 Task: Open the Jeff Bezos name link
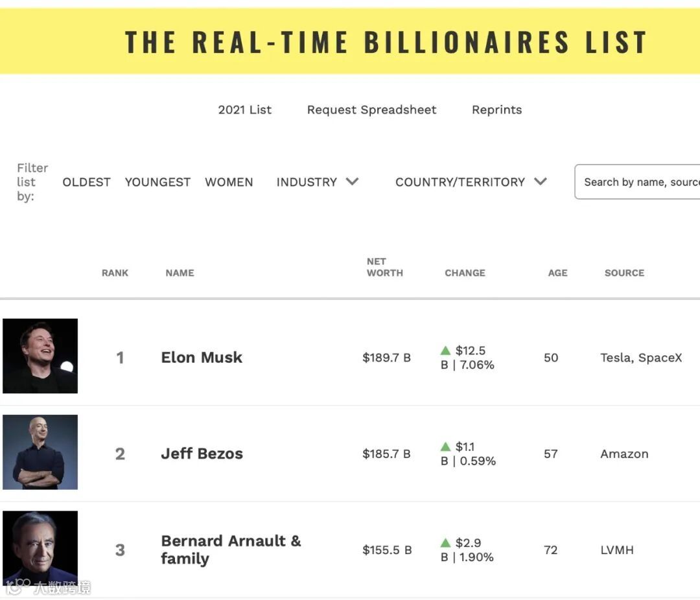tap(202, 454)
